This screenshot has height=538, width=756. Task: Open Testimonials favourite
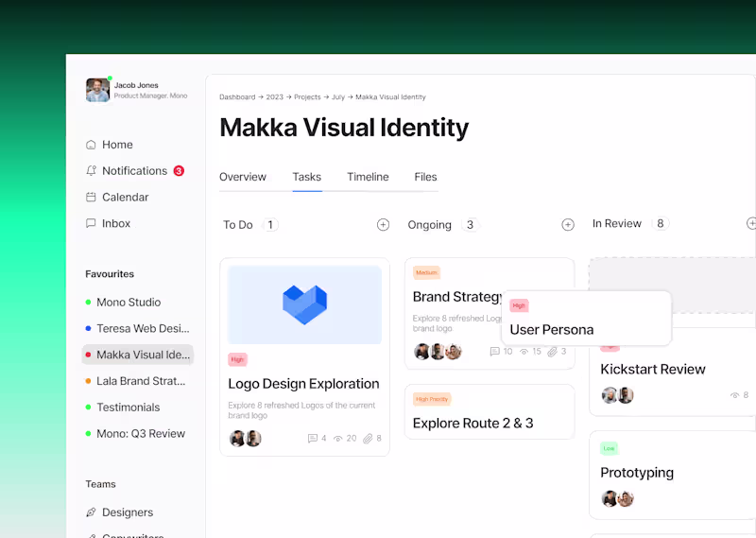(129, 408)
